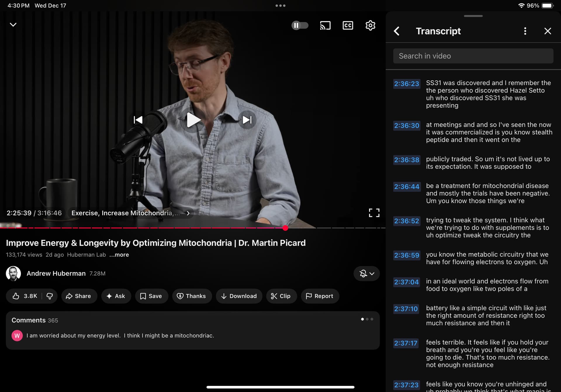This screenshot has width=561, height=392.
Task: Tap the Download button
Action: pos(239,296)
